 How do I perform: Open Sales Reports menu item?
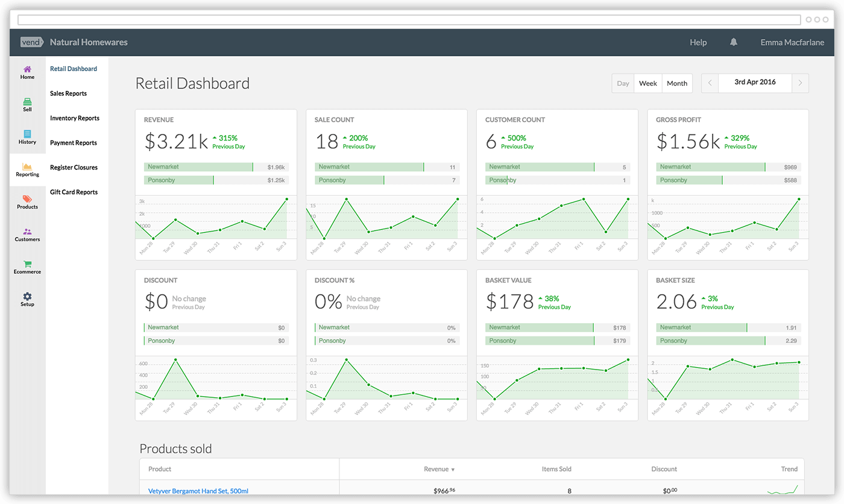pyautogui.click(x=68, y=93)
